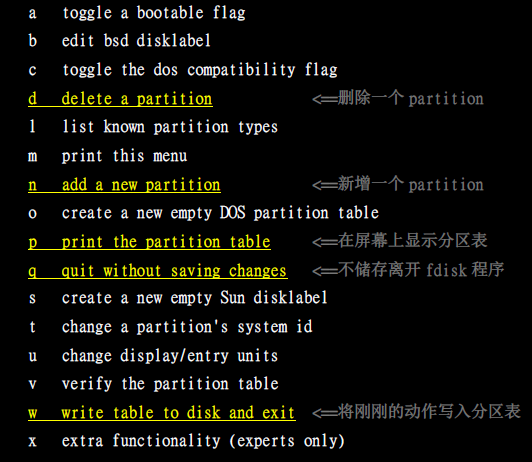Click the 'verify the partition table' line
The width and height of the screenshot is (532, 462).
tap(153, 384)
